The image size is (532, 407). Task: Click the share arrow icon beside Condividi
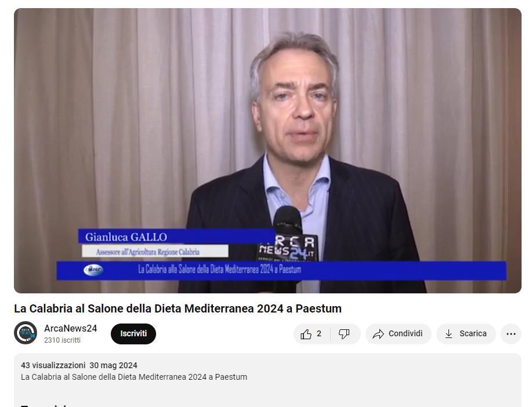pos(378,334)
